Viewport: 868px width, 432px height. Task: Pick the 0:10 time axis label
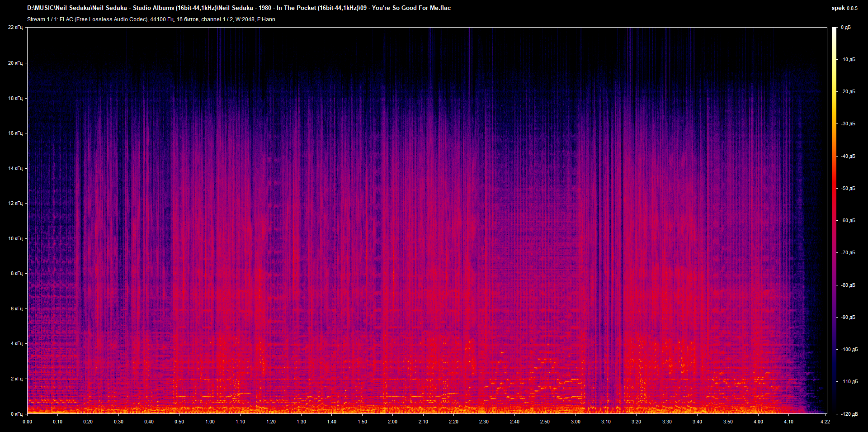(x=57, y=422)
